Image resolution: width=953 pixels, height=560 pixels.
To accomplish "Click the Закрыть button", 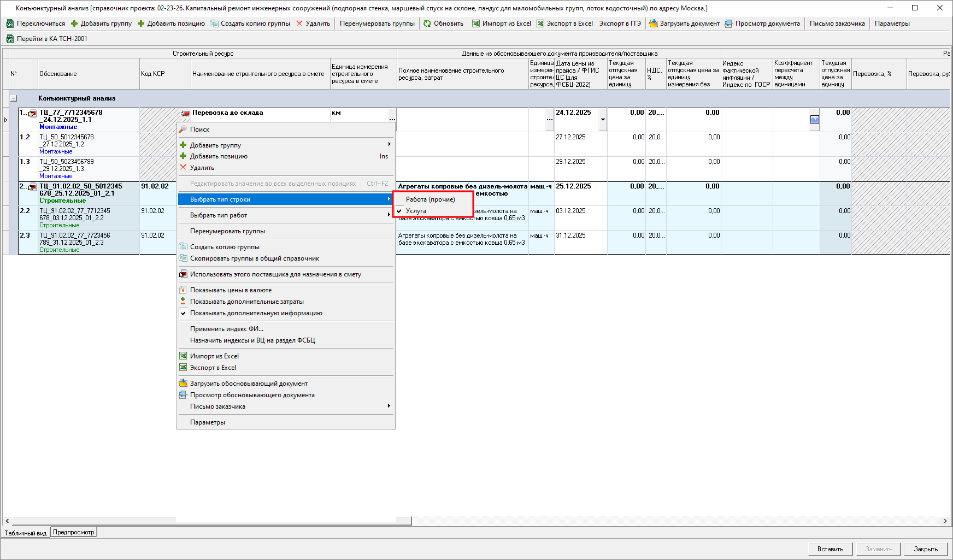I will (926, 549).
